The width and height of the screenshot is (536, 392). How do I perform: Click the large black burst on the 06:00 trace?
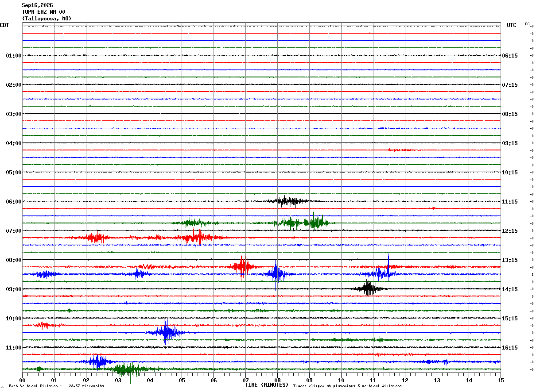pyautogui.click(x=287, y=201)
